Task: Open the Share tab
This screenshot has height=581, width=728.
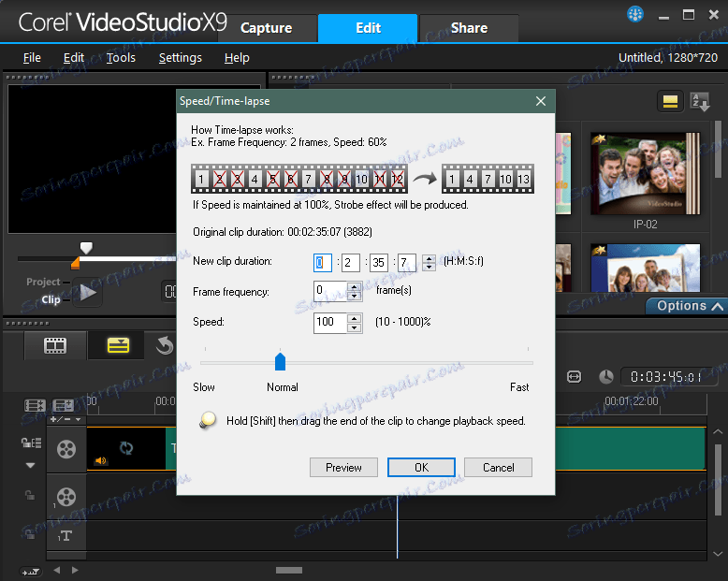Action: 469,28
